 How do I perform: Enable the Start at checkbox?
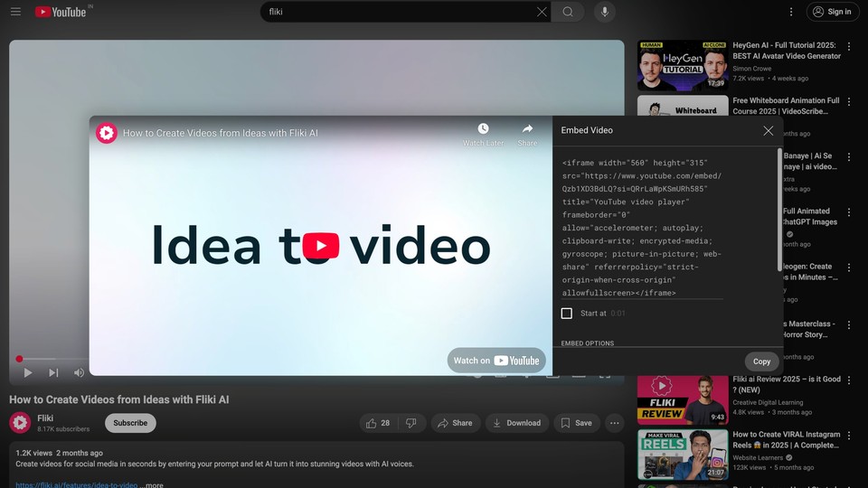click(x=566, y=314)
